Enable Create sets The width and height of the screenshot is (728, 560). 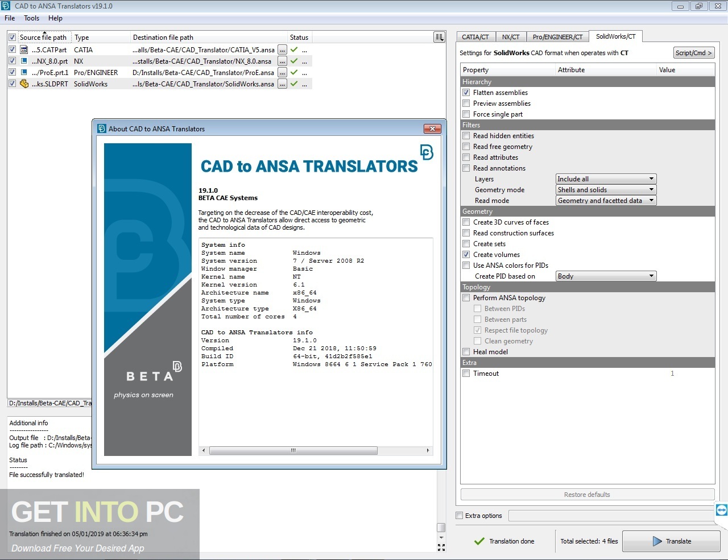[466, 244]
